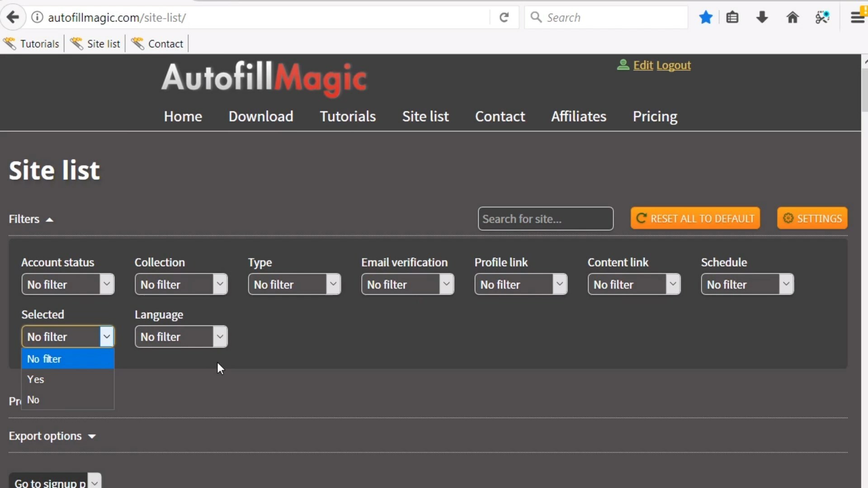The width and height of the screenshot is (868, 488).
Task: Open Pricing in site navigation
Action: coord(655,117)
